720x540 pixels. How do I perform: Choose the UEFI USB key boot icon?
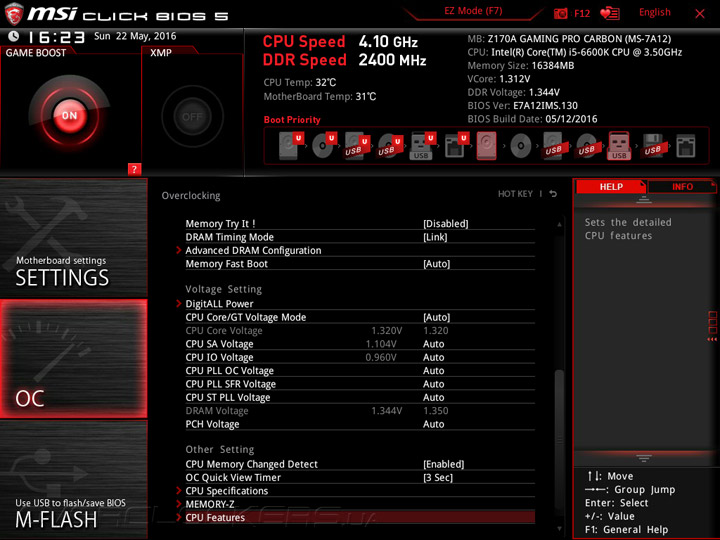coord(422,146)
